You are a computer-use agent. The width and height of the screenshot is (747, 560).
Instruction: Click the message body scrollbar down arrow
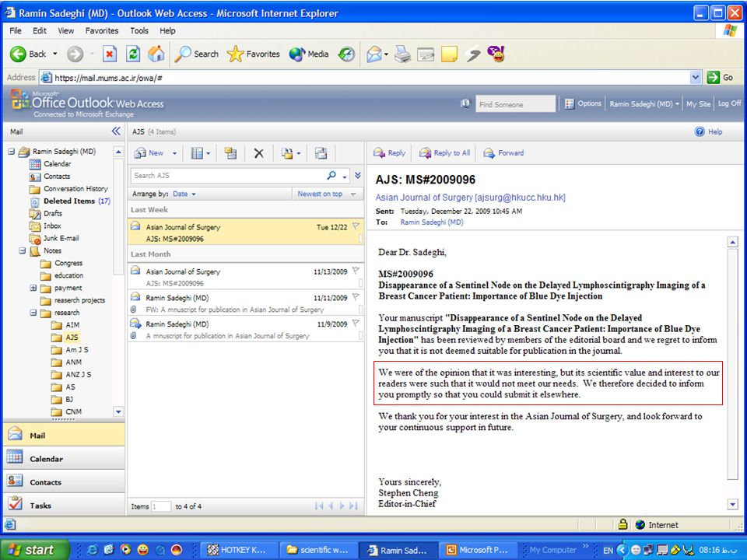[x=733, y=504]
